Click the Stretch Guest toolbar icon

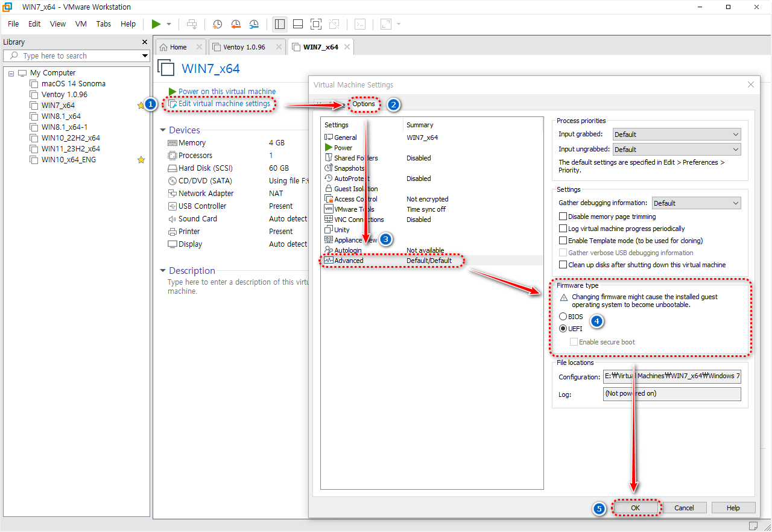pos(385,24)
